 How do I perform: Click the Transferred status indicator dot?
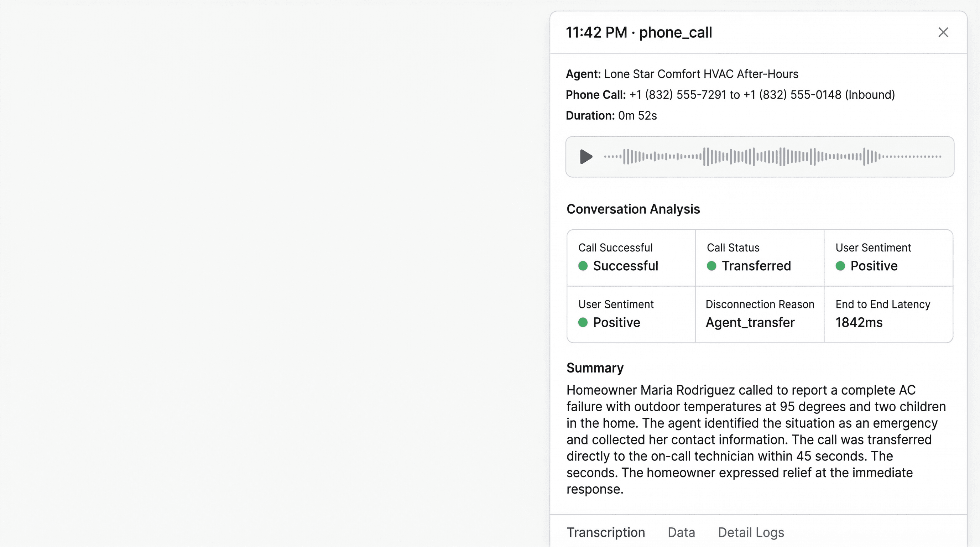tap(712, 266)
